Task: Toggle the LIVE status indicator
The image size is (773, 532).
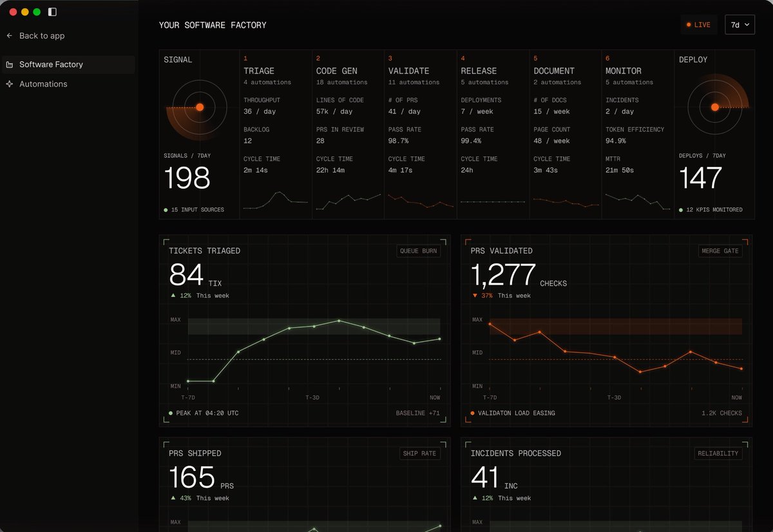Action: tap(699, 24)
